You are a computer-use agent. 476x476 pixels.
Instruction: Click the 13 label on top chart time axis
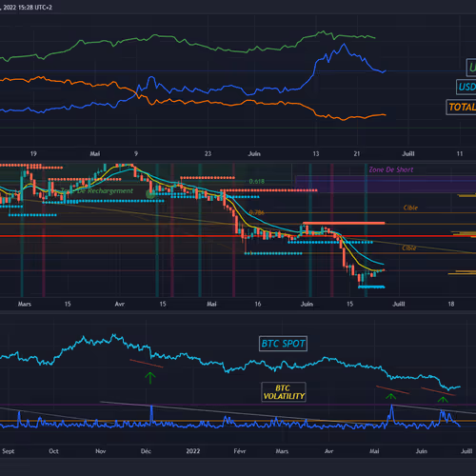coord(316,154)
